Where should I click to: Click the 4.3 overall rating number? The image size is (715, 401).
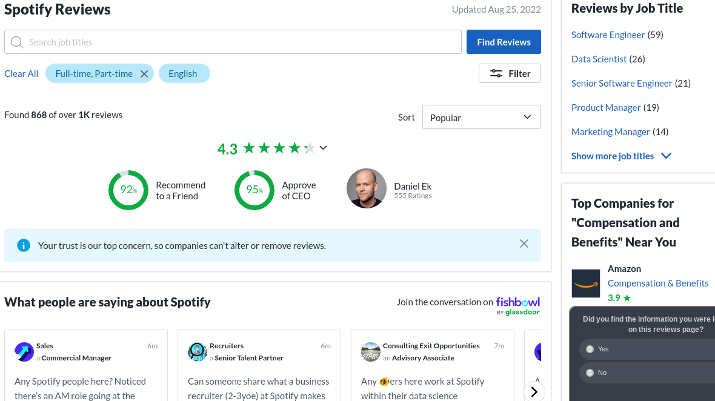[227, 149]
